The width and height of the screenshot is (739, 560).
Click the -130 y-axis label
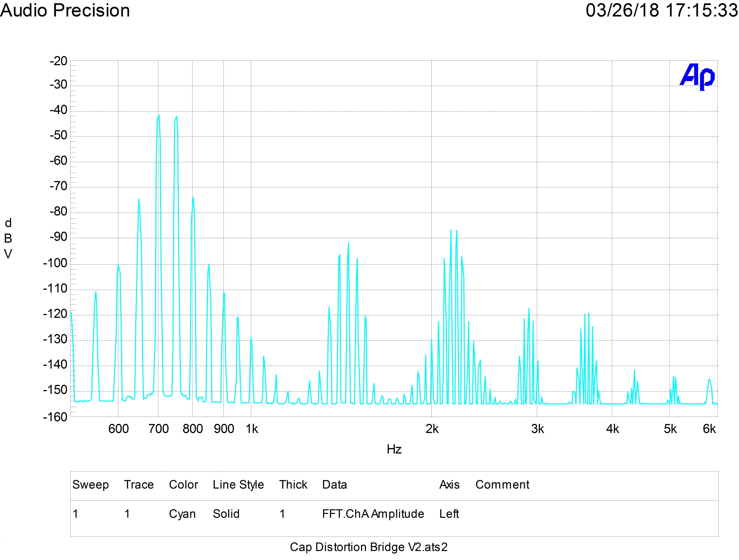click(x=55, y=339)
